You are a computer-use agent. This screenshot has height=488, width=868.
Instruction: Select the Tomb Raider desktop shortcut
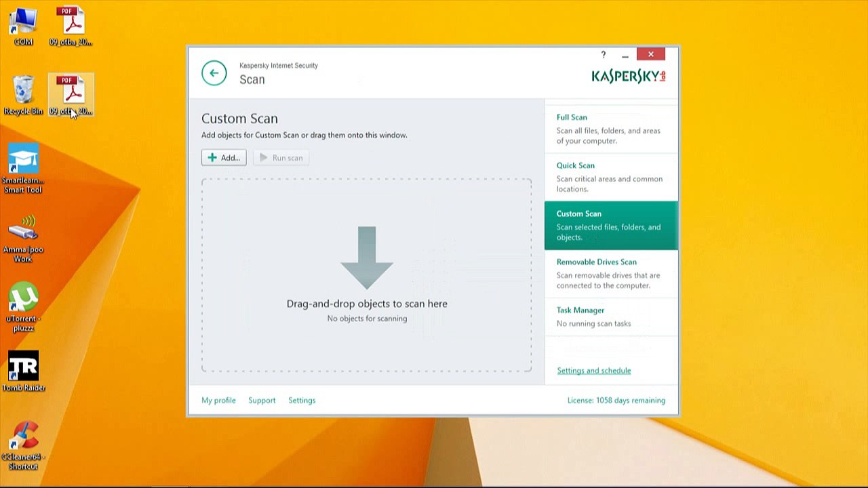pos(24,371)
